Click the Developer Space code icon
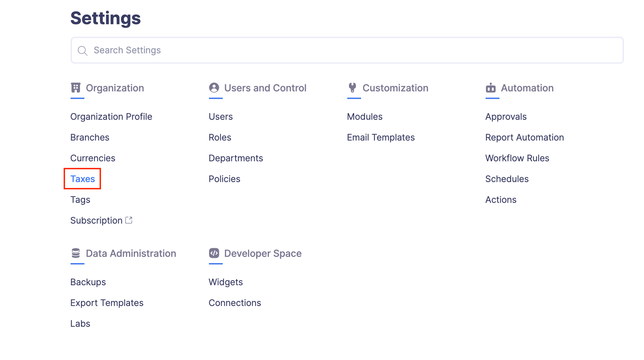This screenshot has height=360, width=644. 214,253
